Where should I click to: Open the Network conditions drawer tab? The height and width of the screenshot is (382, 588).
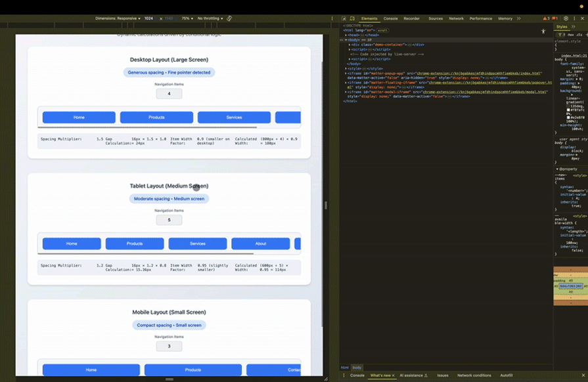coord(474,375)
